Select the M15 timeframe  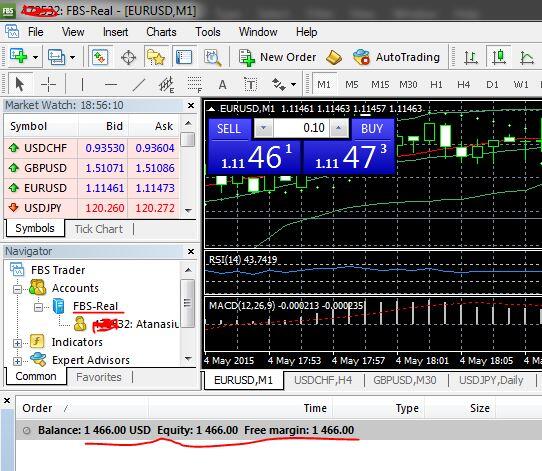[380, 85]
